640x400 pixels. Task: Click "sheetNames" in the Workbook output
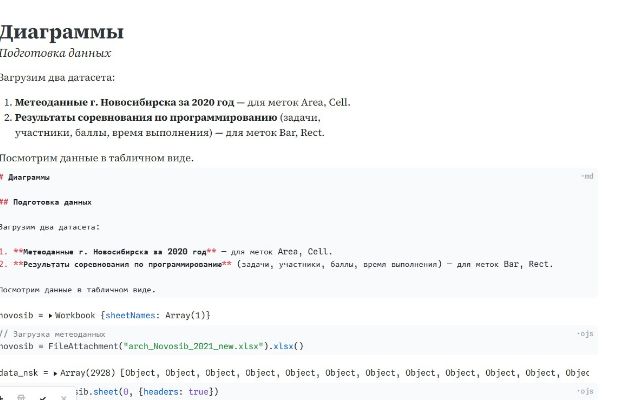pos(130,316)
